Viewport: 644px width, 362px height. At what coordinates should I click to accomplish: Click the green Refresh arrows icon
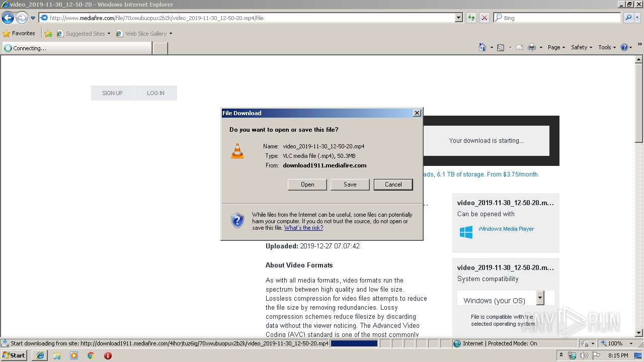[471, 18]
